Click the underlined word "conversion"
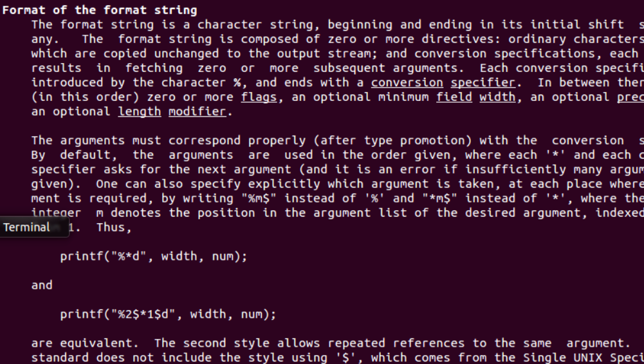The width and height of the screenshot is (644, 364). pos(408,83)
